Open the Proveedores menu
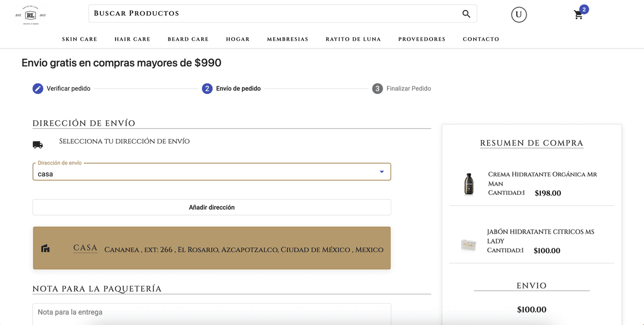This screenshot has width=644, height=325. point(422,39)
